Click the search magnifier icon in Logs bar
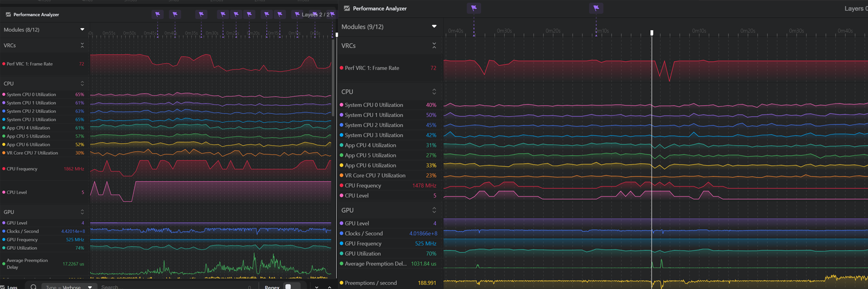Image resolution: width=868 pixels, height=289 pixels. 33,286
